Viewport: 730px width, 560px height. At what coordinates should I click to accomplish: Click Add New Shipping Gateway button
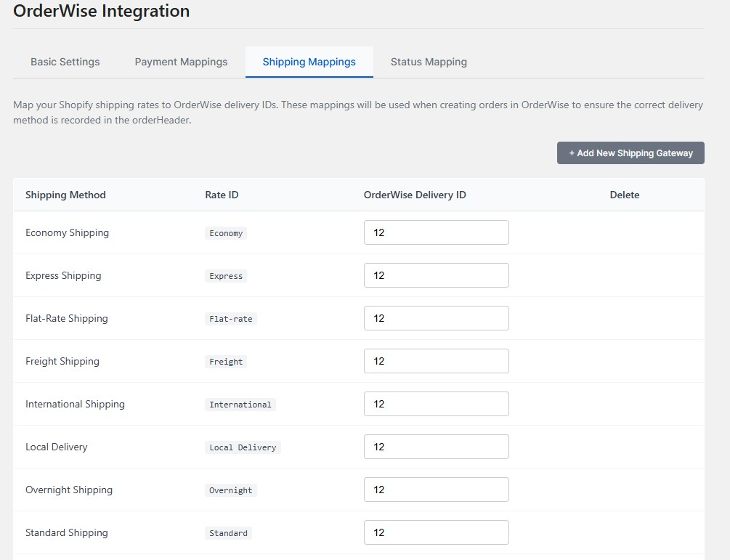(x=630, y=153)
